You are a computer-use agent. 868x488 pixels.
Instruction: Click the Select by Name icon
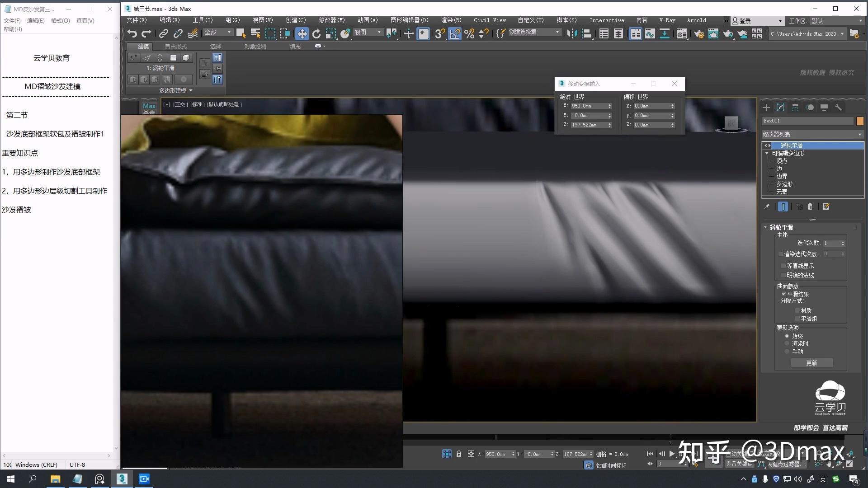click(255, 33)
